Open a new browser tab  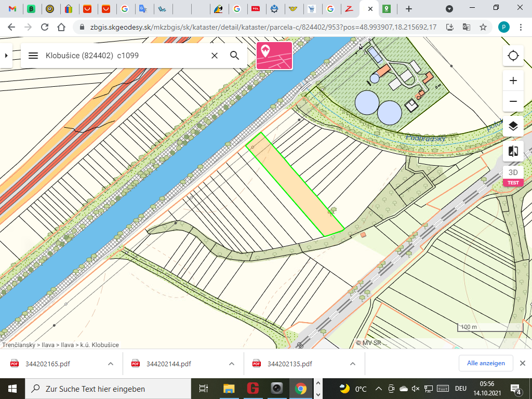(409, 9)
